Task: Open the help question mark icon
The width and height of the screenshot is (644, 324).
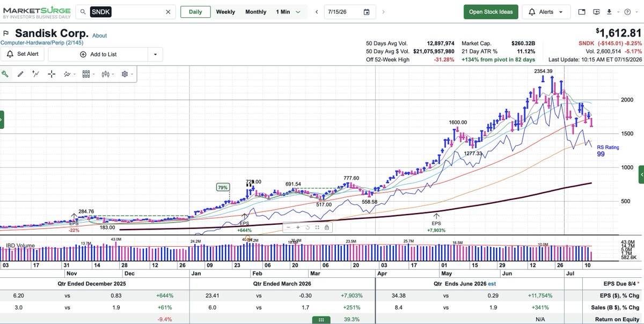Action: click(x=628, y=12)
